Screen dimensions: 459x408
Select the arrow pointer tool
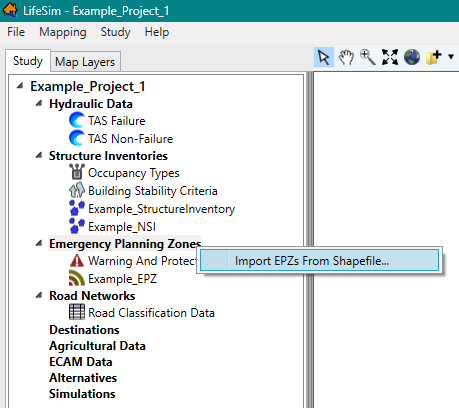tap(324, 57)
